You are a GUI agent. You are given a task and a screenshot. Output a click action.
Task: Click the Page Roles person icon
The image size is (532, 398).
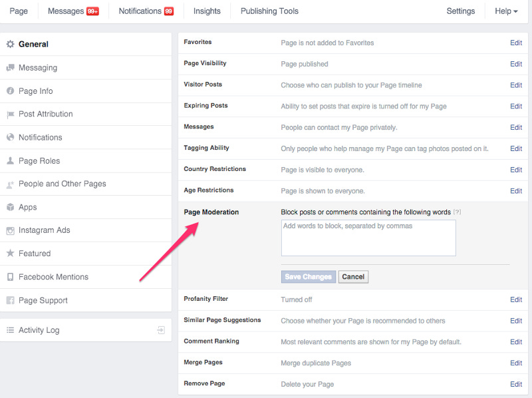pos(11,160)
